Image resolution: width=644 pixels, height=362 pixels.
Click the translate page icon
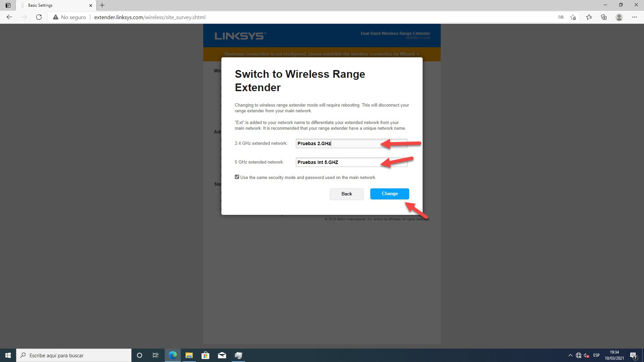(560, 17)
